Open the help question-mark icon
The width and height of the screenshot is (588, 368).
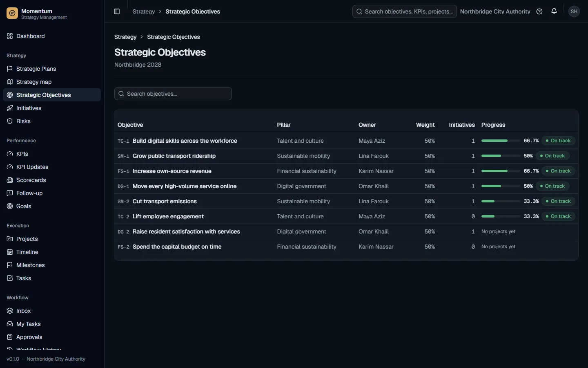(539, 11)
